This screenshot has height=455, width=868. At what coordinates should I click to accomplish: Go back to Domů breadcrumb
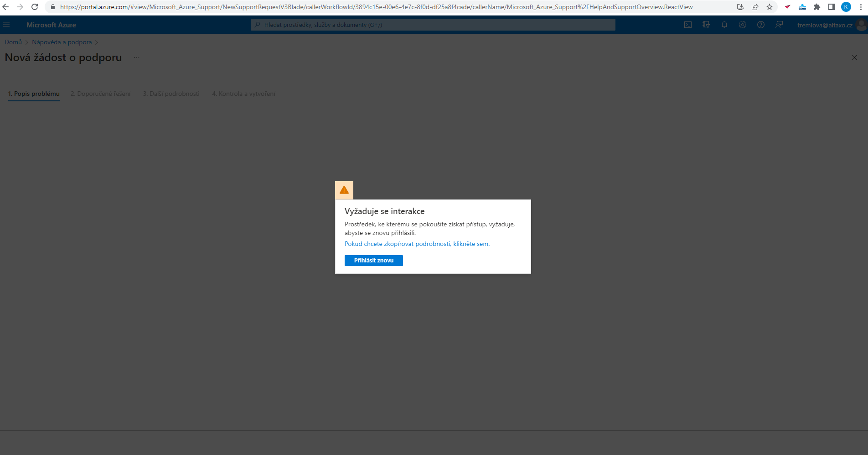tap(13, 42)
